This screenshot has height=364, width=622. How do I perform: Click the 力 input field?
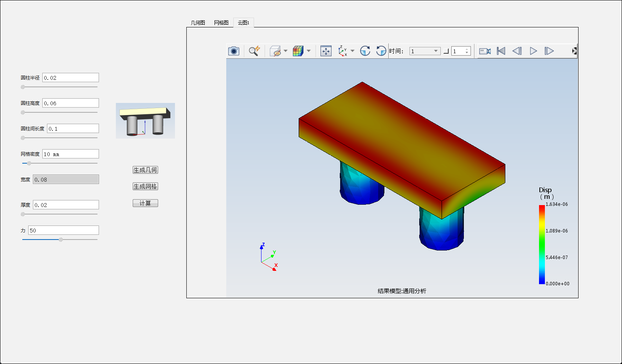click(x=63, y=230)
